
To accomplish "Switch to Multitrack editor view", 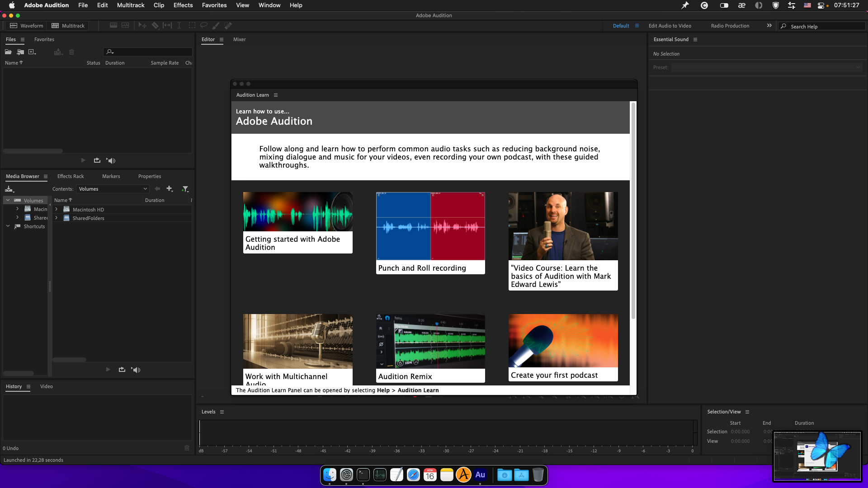I will click(68, 26).
